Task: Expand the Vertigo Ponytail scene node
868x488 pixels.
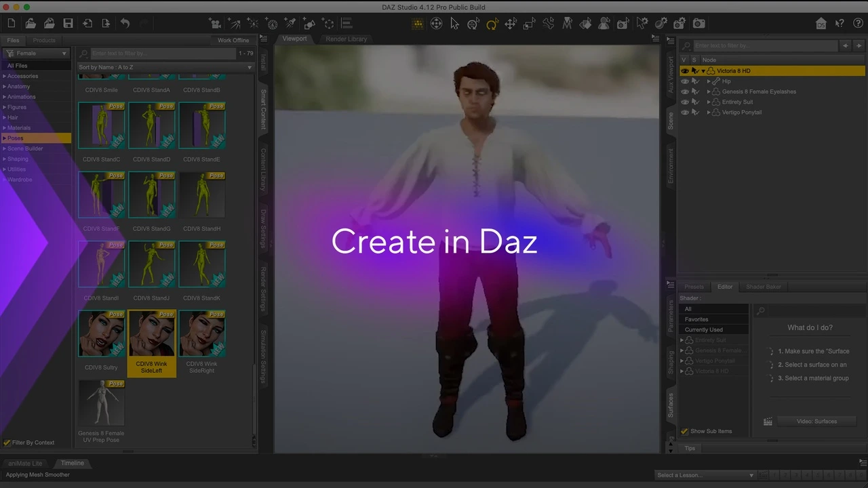Action: click(x=709, y=113)
